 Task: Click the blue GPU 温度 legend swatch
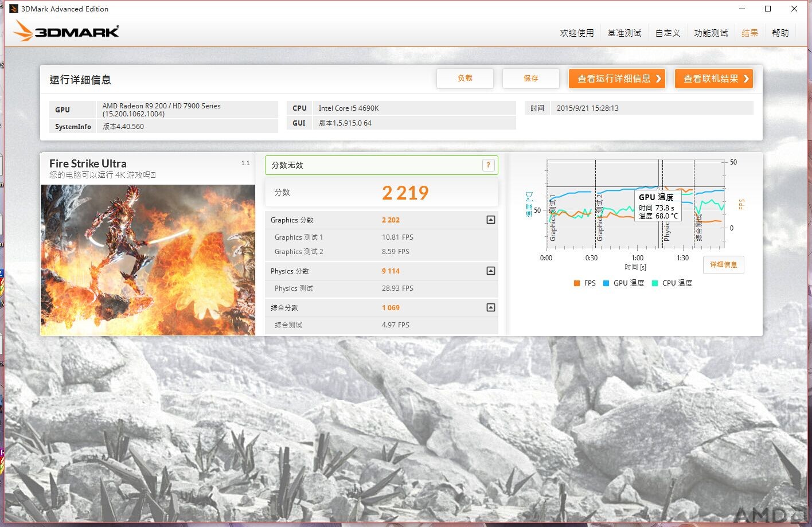point(606,283)
